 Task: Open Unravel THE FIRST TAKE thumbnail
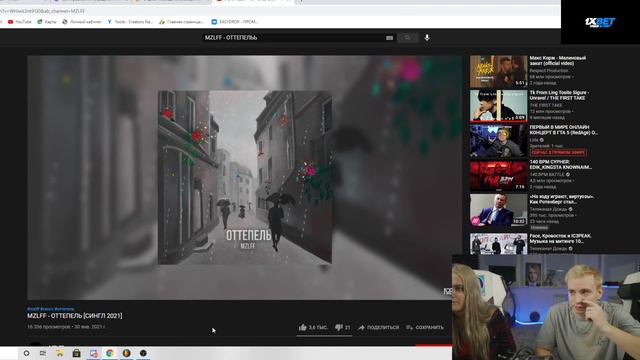click(498, 106)
